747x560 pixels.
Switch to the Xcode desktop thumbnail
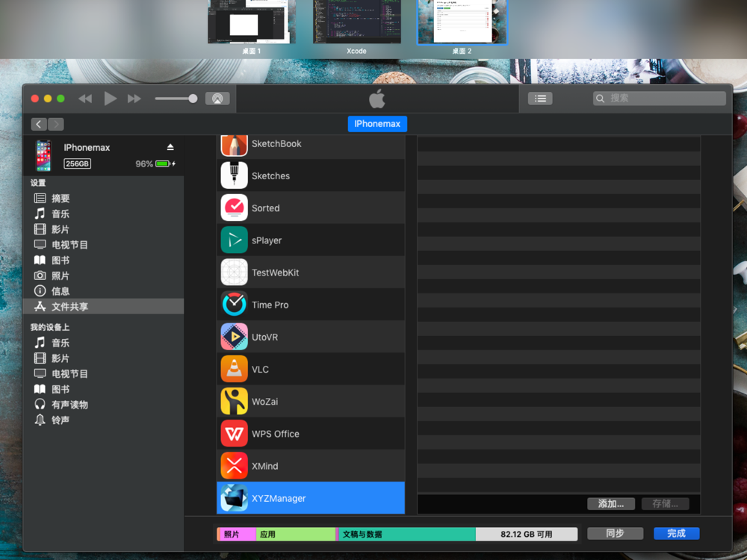(356, 22)
